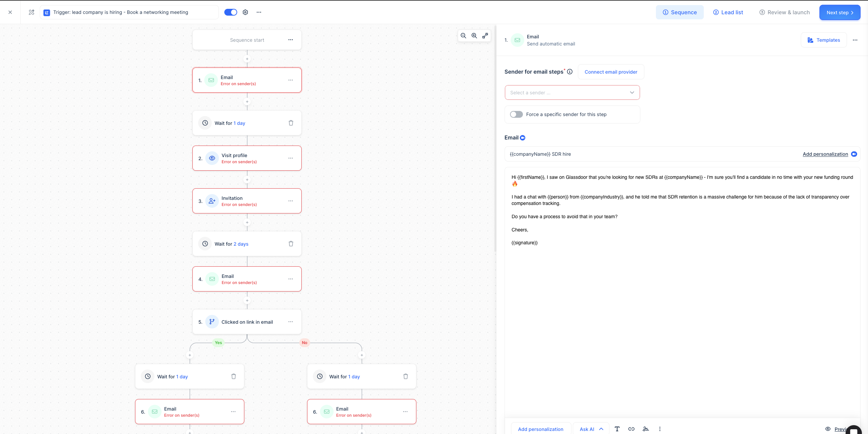This screenshot has height=434, width=868.
Task: Expand canvas to fullscreen view
Action: click(485, 36)
